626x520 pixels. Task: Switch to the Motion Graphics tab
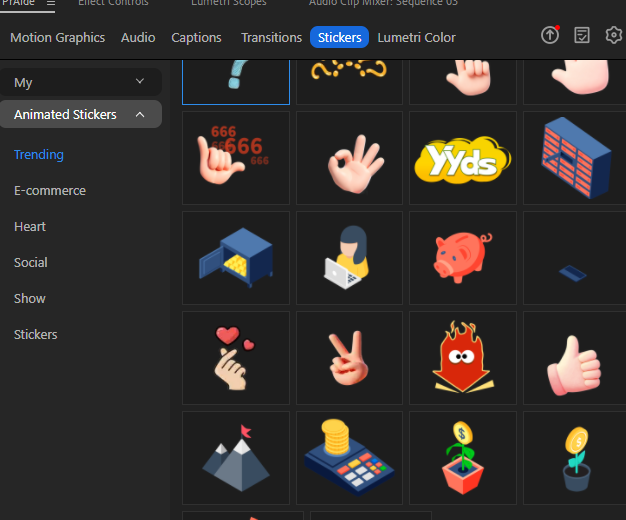pyautogui.click(x=57, y=37)
